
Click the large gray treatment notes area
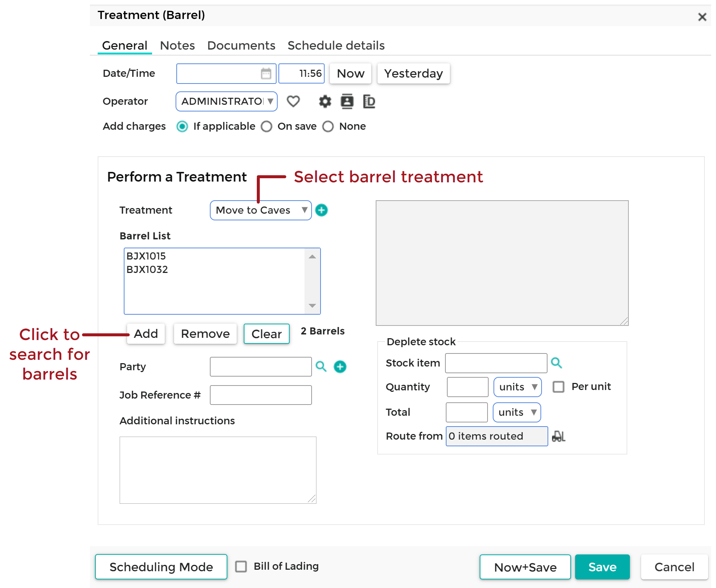502,263
